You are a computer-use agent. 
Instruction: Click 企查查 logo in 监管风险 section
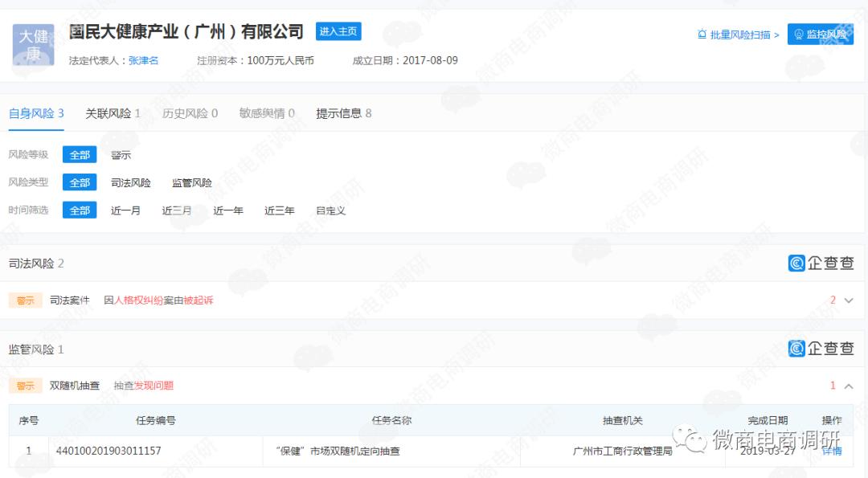821,348
